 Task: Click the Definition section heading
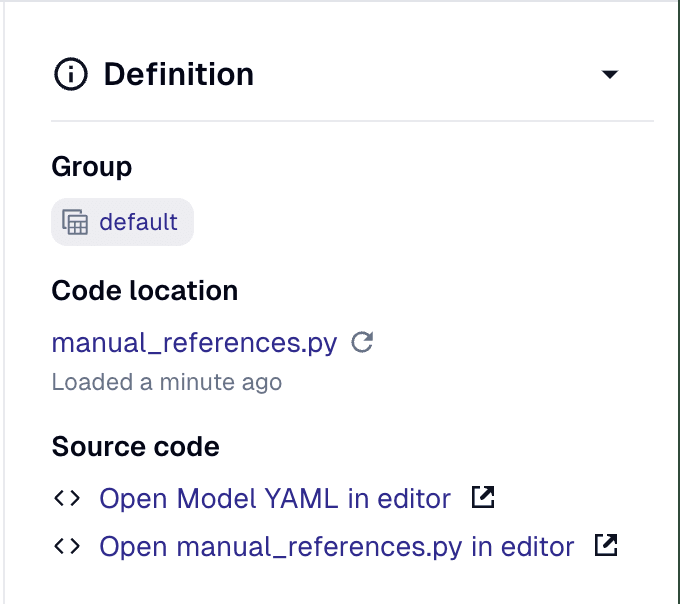(x=178, y=75)
